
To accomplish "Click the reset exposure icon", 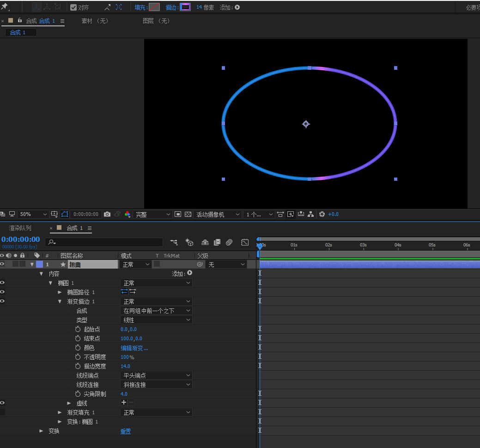I will 322,214.
